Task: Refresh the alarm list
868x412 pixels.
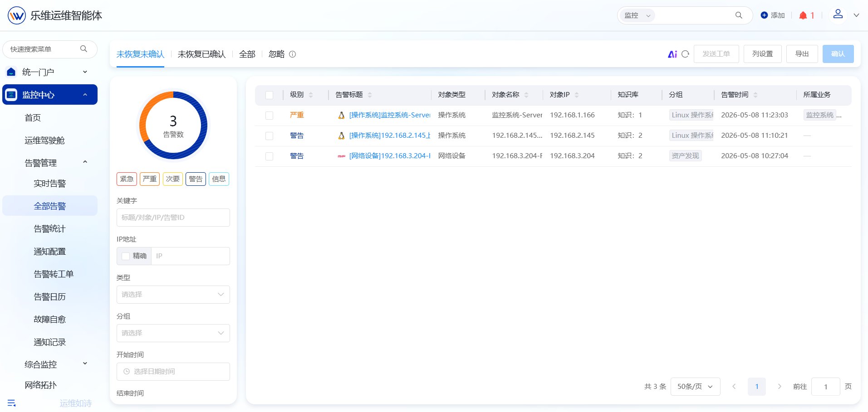Action: (x=686, y=54)
